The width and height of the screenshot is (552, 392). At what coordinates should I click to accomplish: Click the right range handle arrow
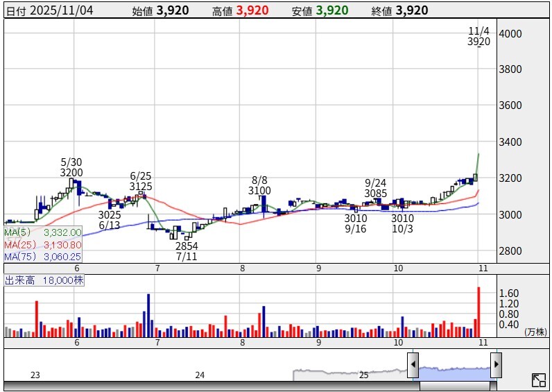(496, 364)
